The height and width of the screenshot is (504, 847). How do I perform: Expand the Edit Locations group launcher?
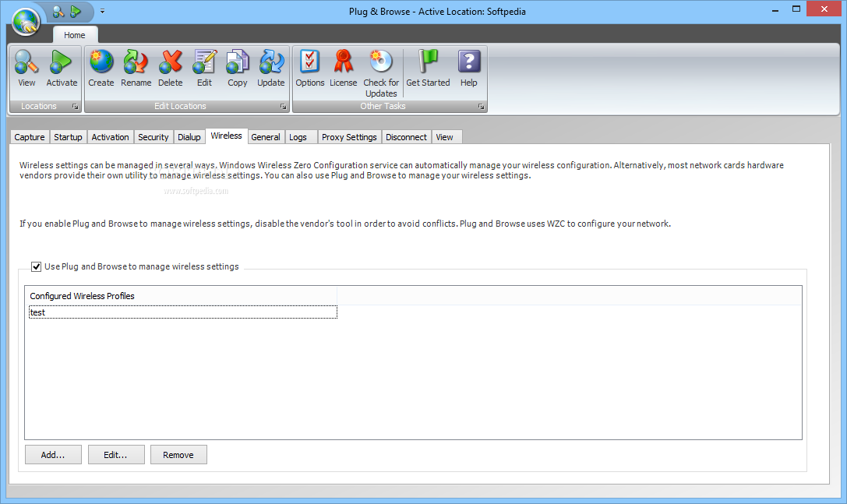pos(283,107)
